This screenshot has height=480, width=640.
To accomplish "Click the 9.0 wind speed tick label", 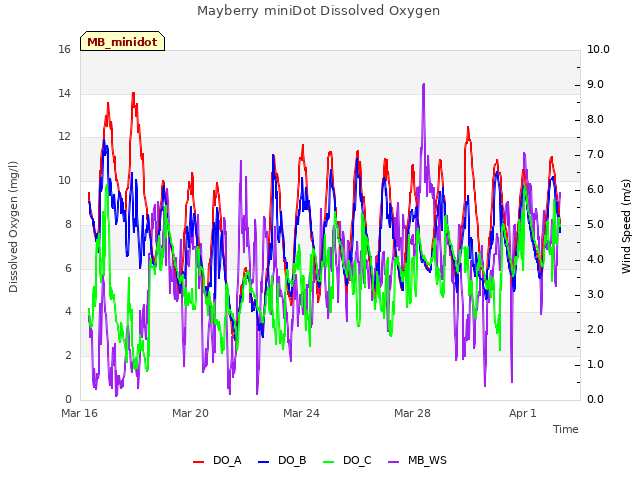I will [595, 84].
